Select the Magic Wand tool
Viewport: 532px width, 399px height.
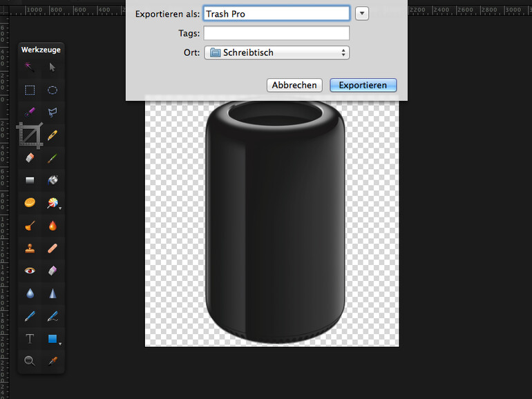pyautogui.click(x=30, y=67)
